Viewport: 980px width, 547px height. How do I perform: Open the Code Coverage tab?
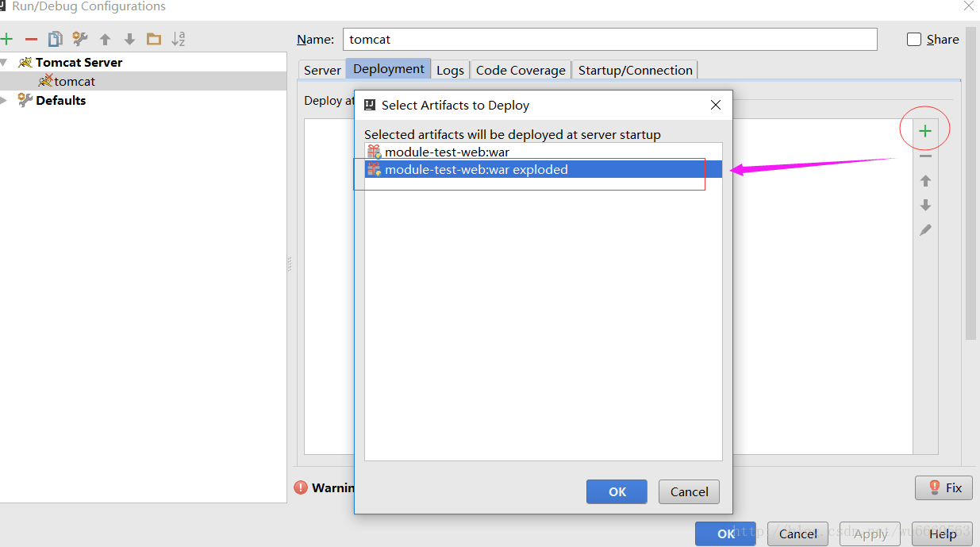pos(520,69)
